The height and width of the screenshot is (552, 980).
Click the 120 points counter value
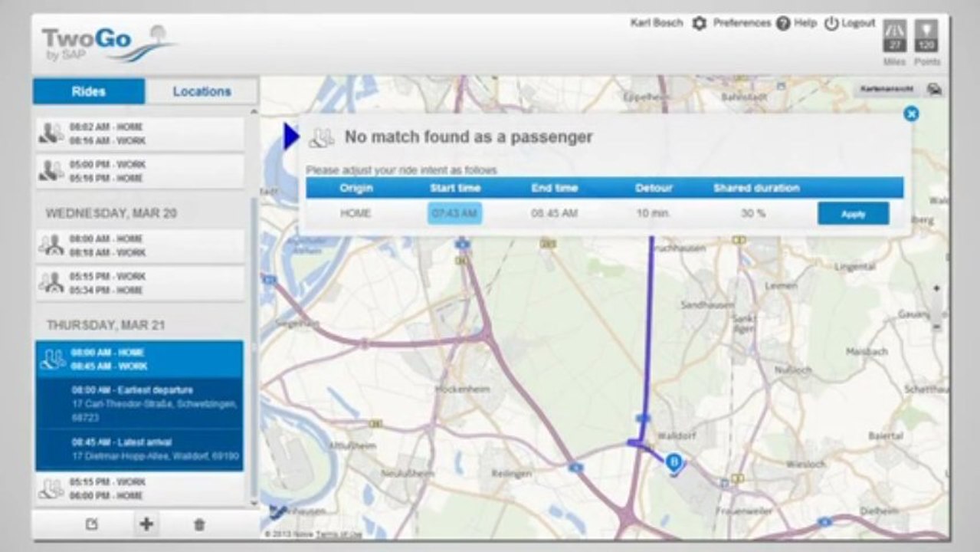[x=926, y=46]
